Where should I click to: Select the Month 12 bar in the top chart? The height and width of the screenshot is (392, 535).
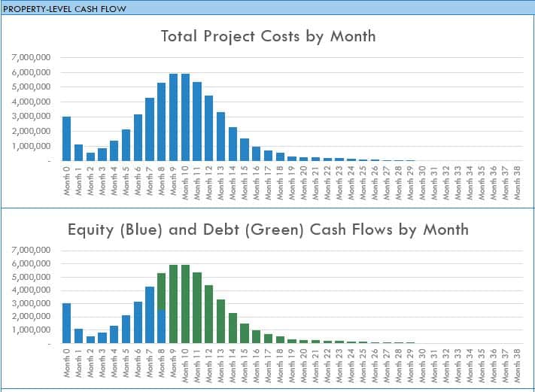208,129
